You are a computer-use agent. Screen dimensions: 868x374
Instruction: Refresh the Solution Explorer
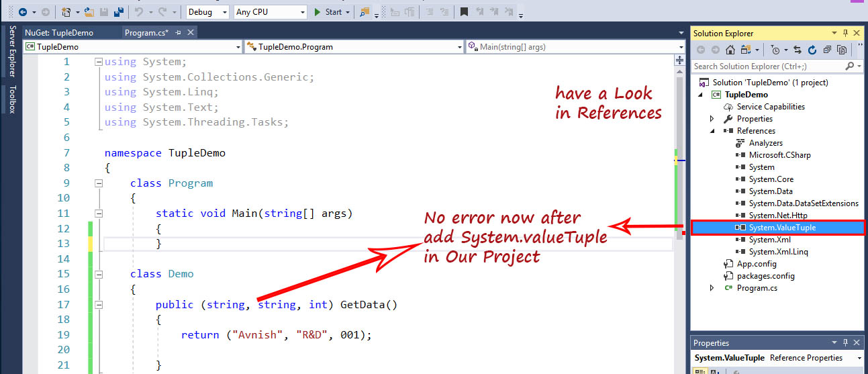pos(812,50)
